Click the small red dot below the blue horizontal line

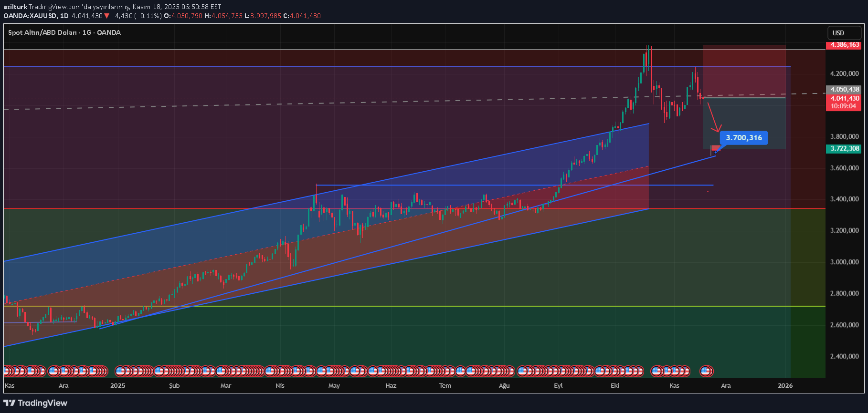708,192
